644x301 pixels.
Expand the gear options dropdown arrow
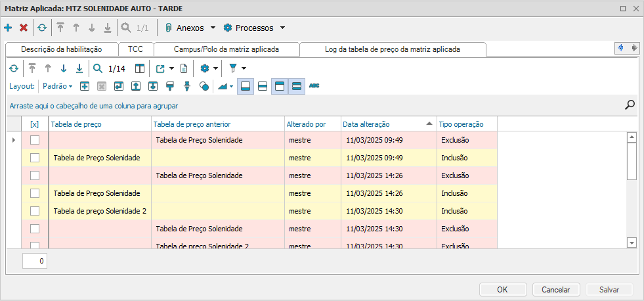215,68
